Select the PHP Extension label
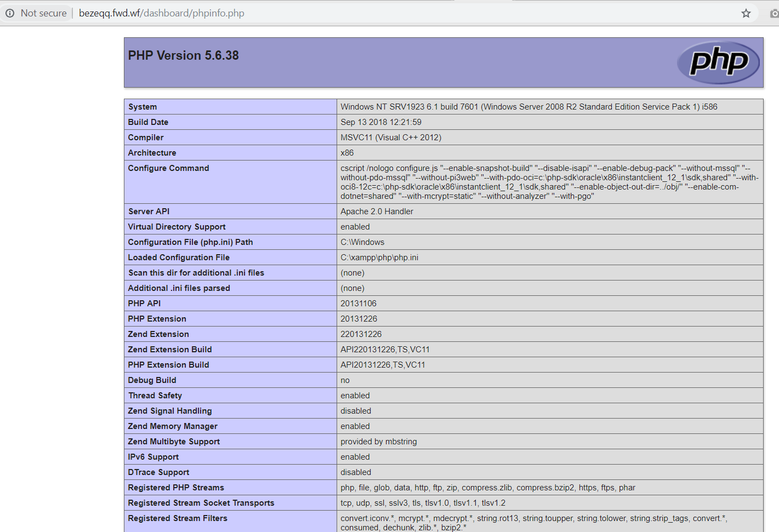 157,319
